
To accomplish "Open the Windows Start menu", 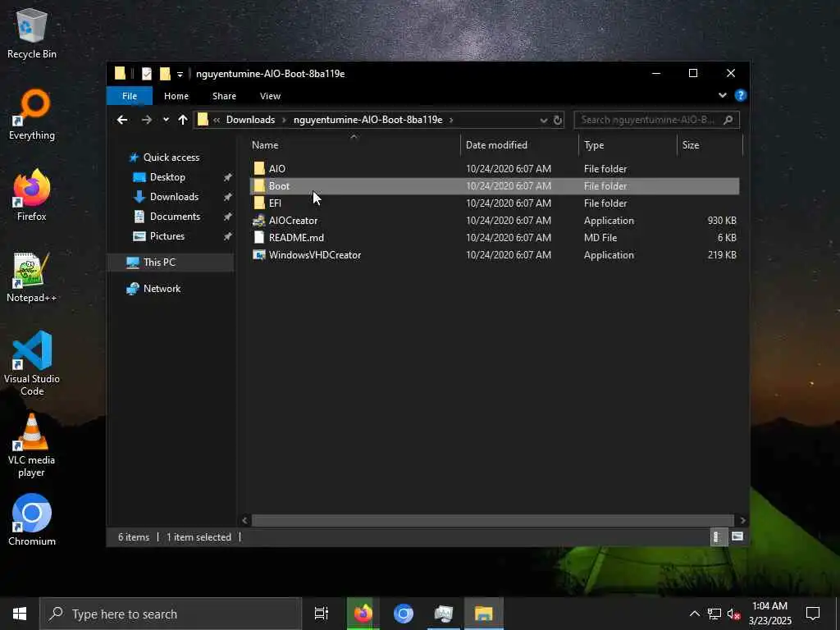I will [20, 614].
